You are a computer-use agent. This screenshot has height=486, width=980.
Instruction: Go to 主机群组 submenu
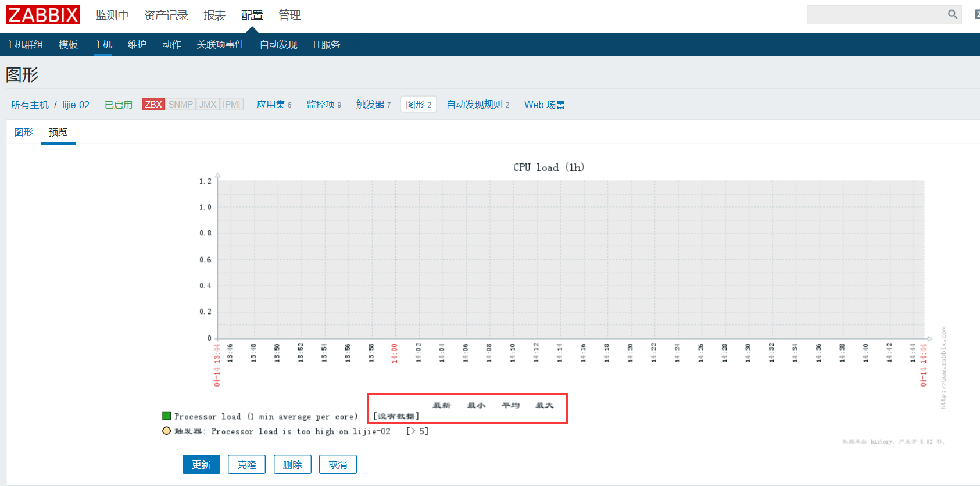click(x=24, y=45)
